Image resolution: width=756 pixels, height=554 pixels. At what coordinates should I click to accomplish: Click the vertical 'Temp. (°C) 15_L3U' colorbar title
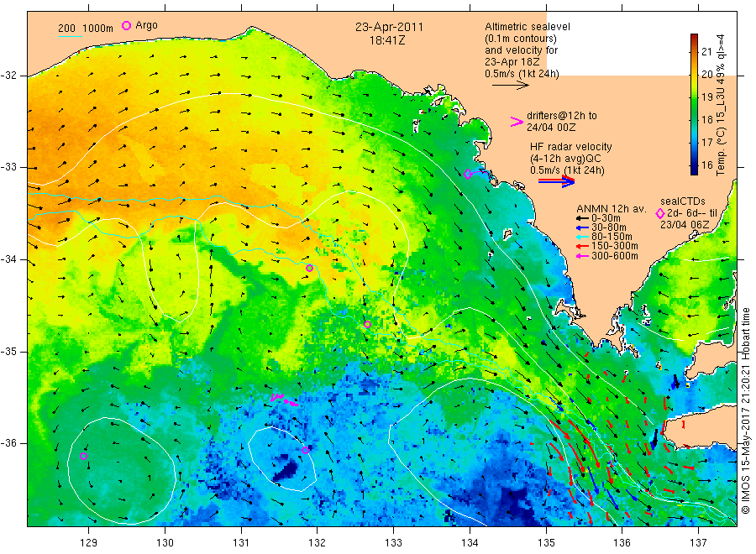click(x=721, y=105)
